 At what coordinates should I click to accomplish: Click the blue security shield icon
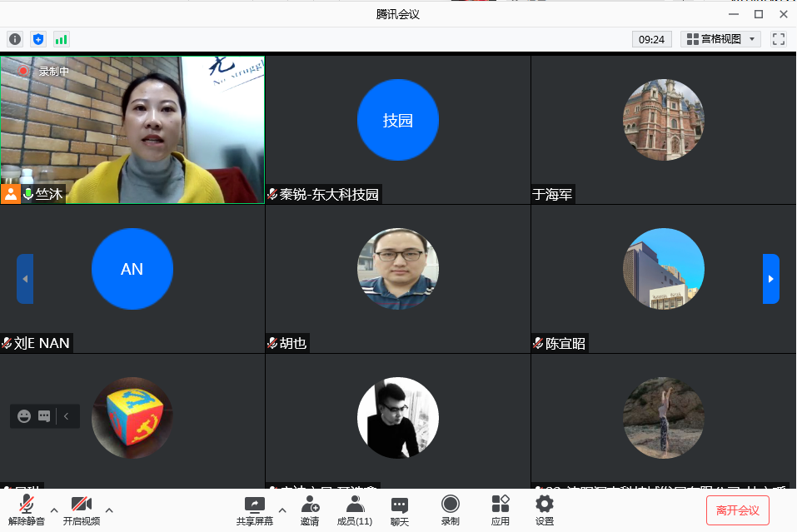[x=38, y=39]
